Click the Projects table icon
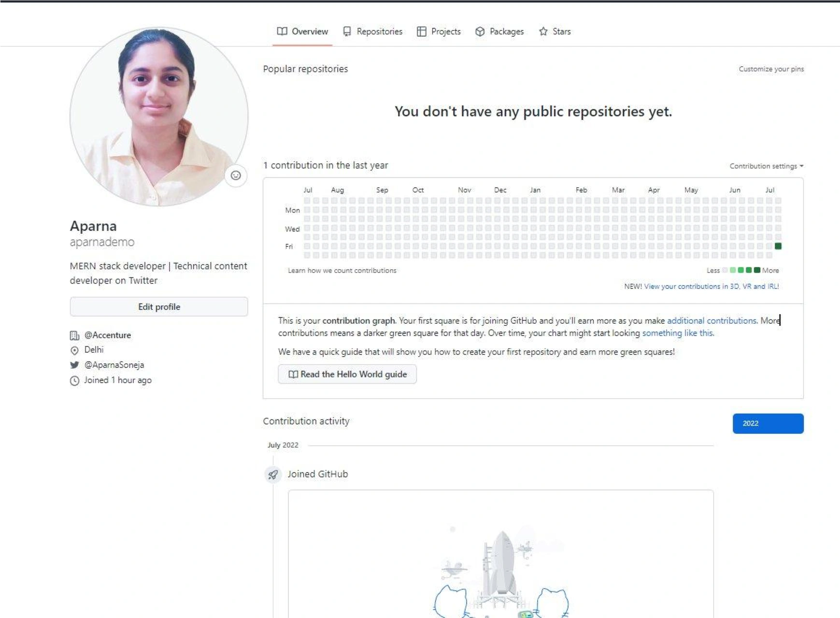The width and height of the screenshot is (840, 618). click(422, 31)
